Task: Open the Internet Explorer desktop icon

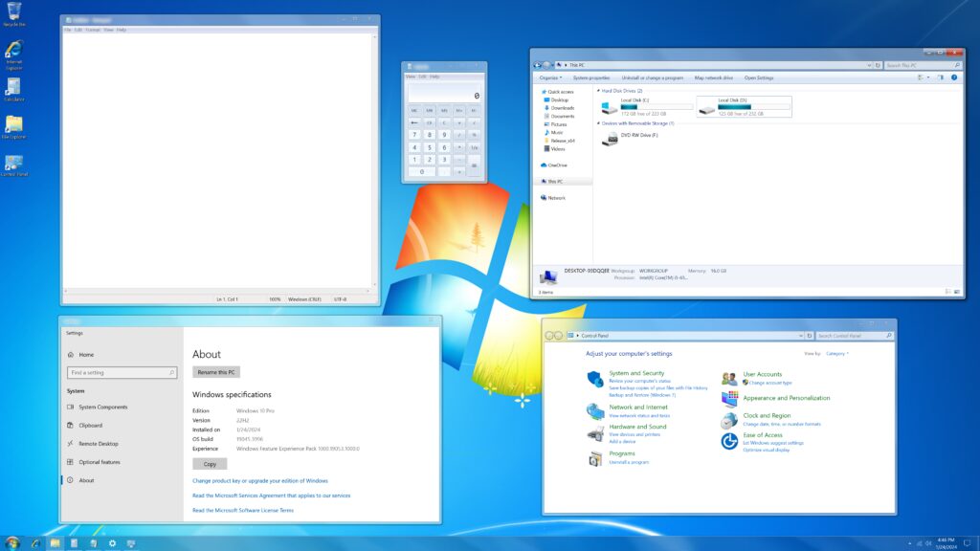Action: tap(13, 54)
